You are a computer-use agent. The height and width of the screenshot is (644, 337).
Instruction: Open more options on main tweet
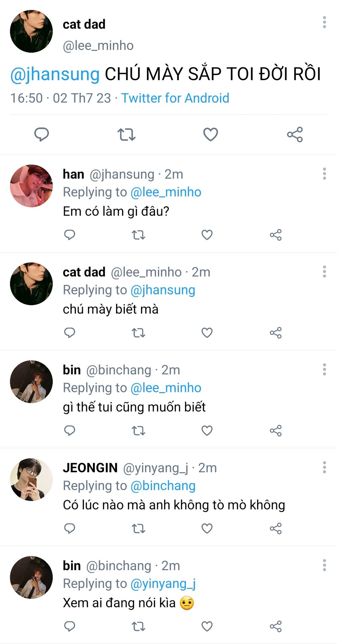324,22
